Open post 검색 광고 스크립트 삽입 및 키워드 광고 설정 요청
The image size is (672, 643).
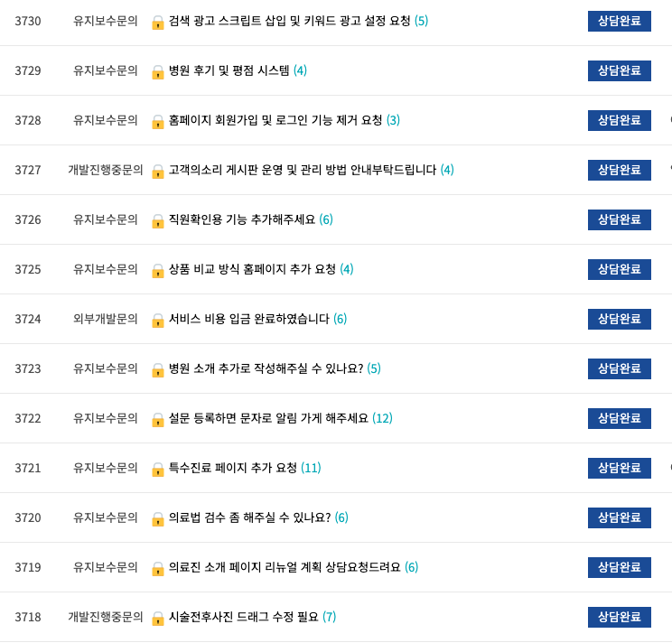click(x=289, y=21)
